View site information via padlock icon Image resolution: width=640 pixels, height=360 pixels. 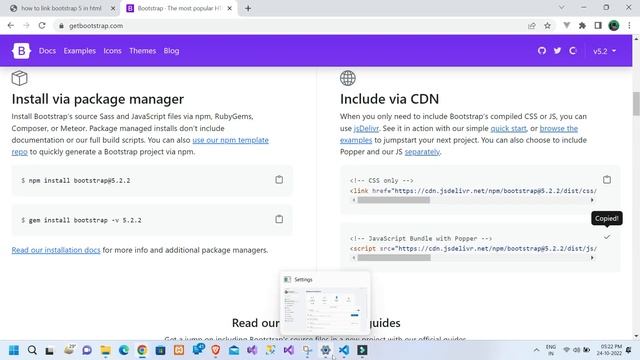tap(61, 26)
